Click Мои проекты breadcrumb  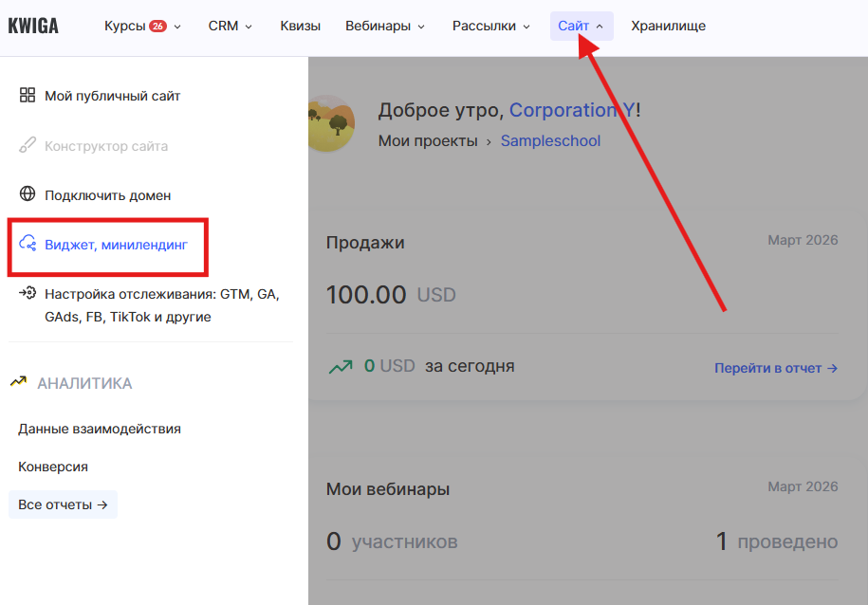click(x=428, y=140)
